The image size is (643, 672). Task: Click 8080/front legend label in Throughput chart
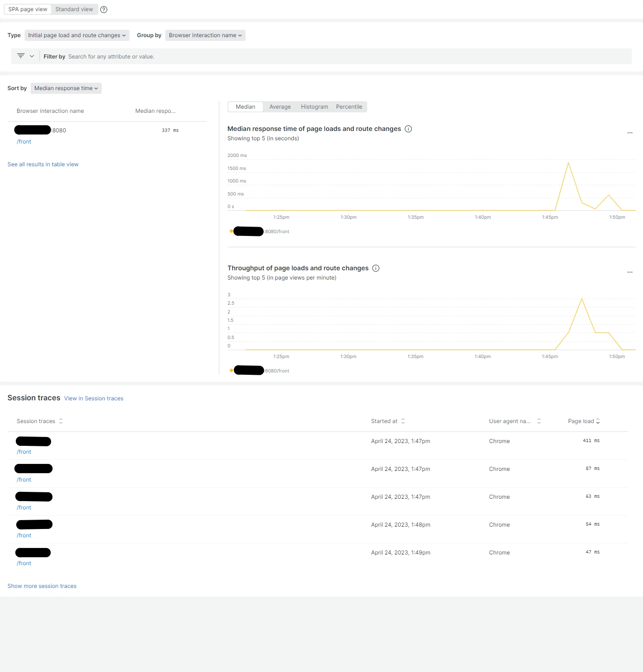pos(277,371)
